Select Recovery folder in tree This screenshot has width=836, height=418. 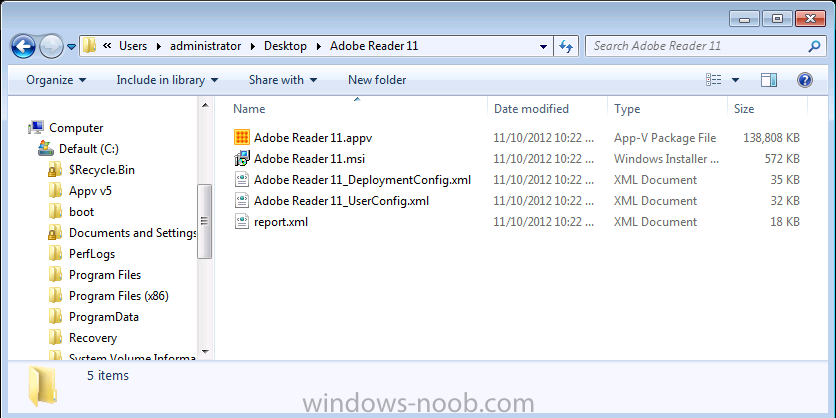pyautogui.click(x=93, y=338)
